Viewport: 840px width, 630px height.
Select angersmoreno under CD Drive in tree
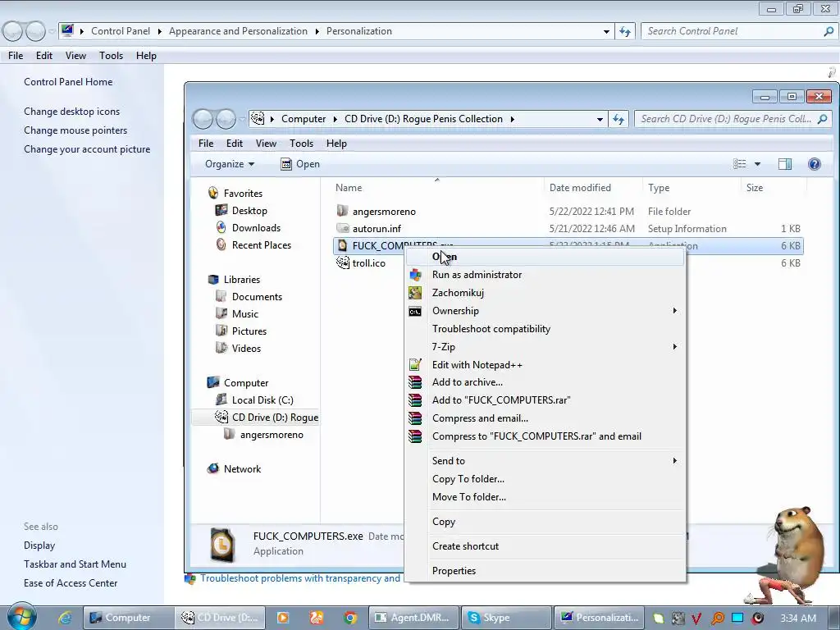coord(271,435)
